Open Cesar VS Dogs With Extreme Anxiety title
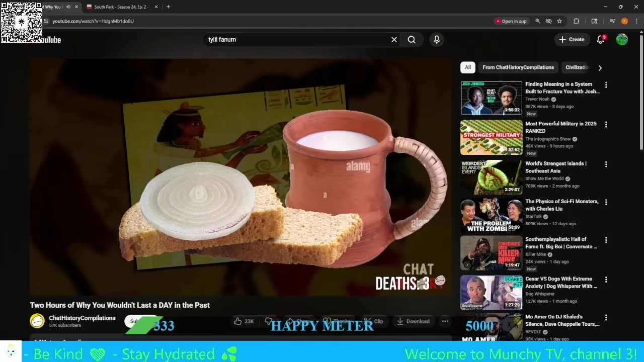 (561, 283)
